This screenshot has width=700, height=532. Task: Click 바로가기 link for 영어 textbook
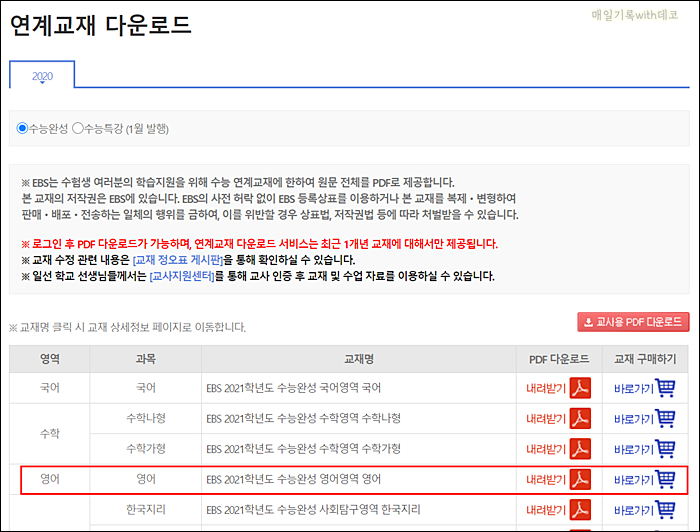(634, 480)
